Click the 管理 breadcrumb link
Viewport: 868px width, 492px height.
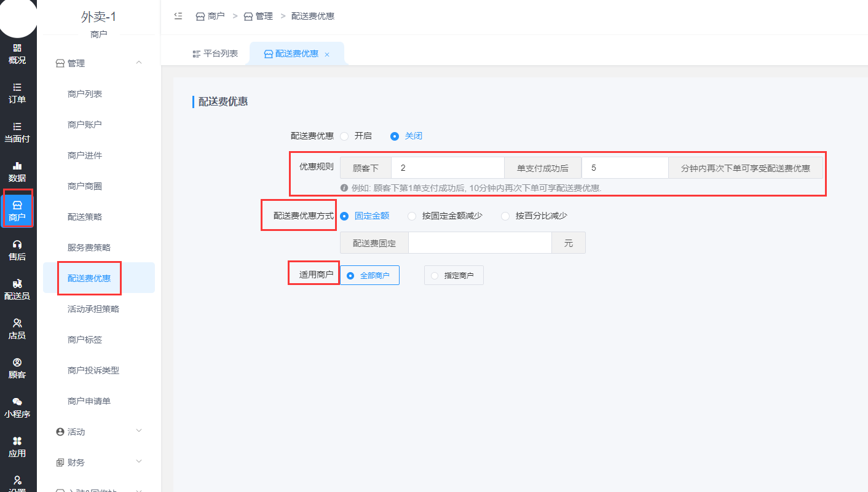tap(258, 16)
